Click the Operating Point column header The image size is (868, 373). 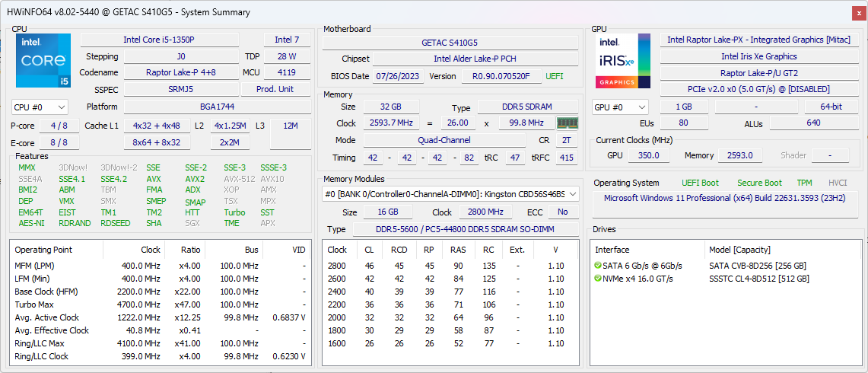[43, 250]
